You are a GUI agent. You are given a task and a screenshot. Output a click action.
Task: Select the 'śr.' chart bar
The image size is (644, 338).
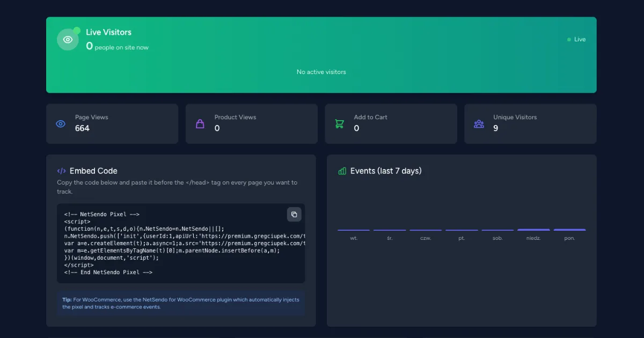pos(390,230)
